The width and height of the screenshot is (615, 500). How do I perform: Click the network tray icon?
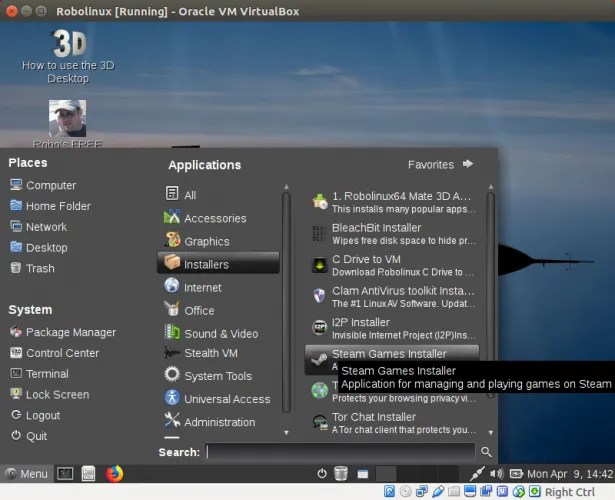(477, 474)
